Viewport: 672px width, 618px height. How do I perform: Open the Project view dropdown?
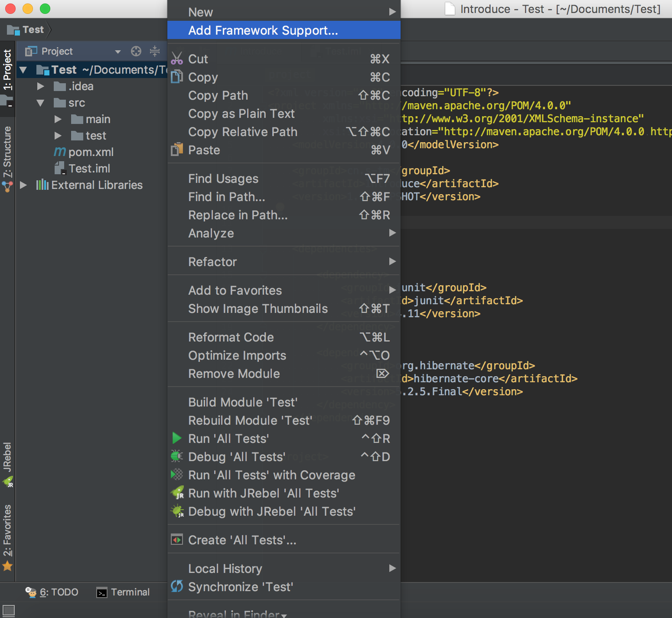pos(117,52)
